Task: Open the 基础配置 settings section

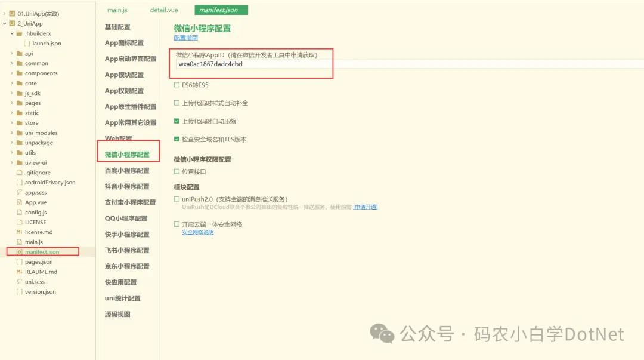Action: point(117,27)
